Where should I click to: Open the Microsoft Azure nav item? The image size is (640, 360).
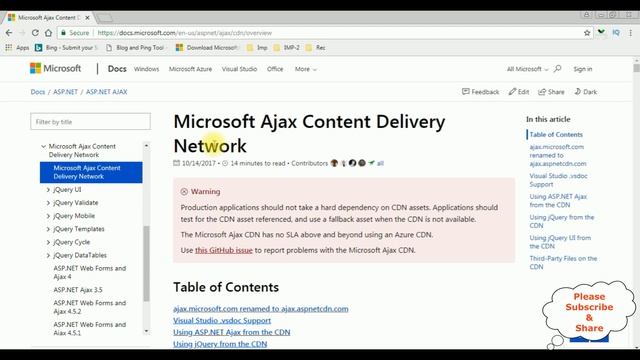click(190, 69)
